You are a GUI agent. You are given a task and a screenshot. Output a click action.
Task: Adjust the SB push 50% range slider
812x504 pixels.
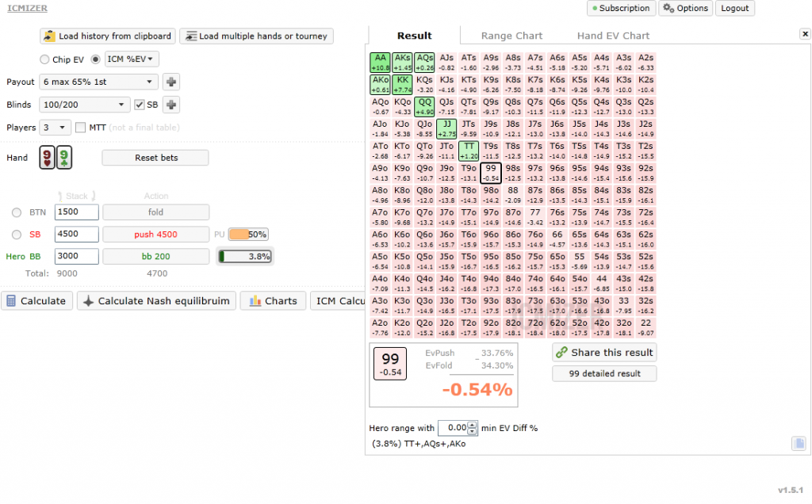pyautogui.click(x=248, y=235)
